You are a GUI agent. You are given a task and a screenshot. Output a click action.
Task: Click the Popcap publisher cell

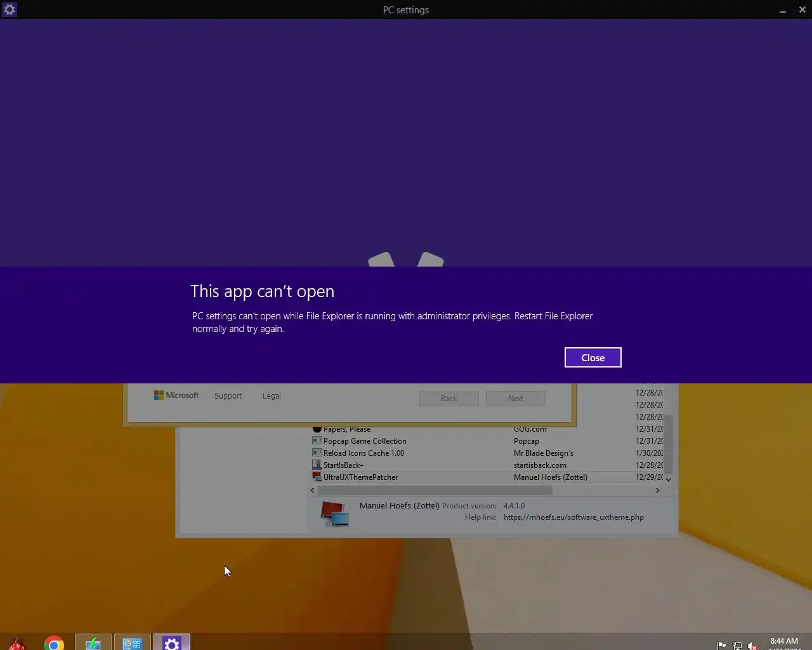tap(526, 441)
